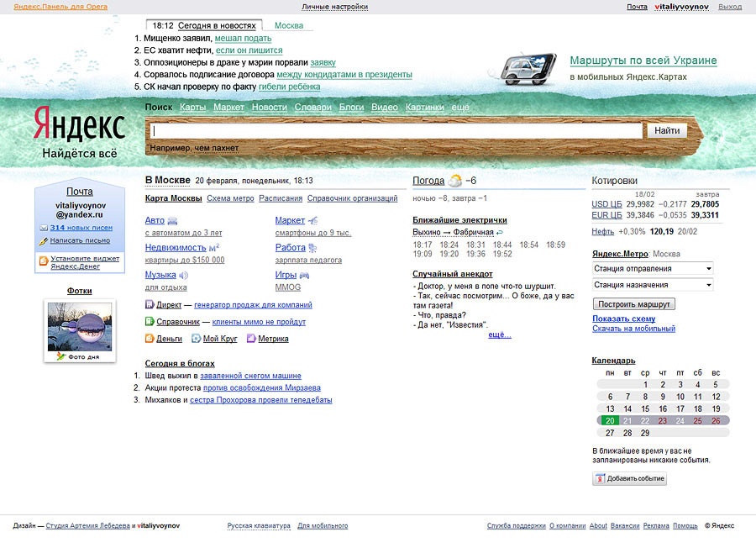Click the orange Яндекс.Деньги widget icon
Viewport: 756px width, 553px height.
(44, 261)
